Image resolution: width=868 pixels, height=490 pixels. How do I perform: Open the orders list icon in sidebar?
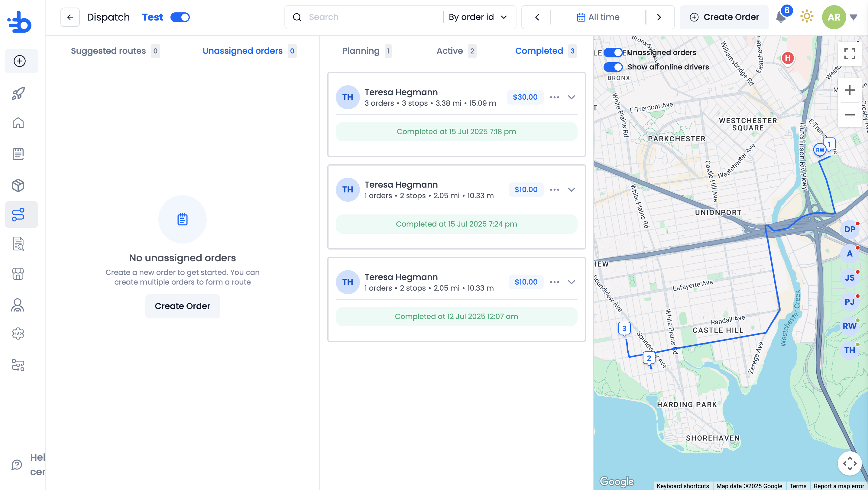(x=18, y=154)
